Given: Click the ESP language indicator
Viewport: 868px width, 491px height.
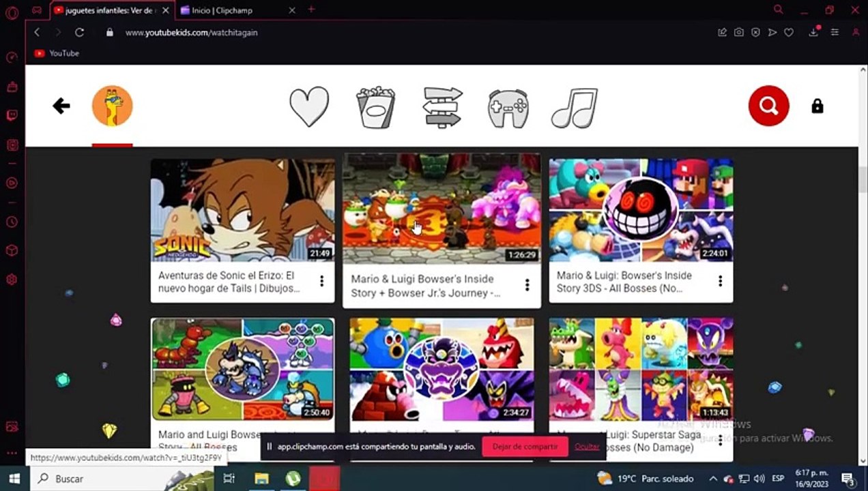Looking at the screenshot, I should click(778, 479).
